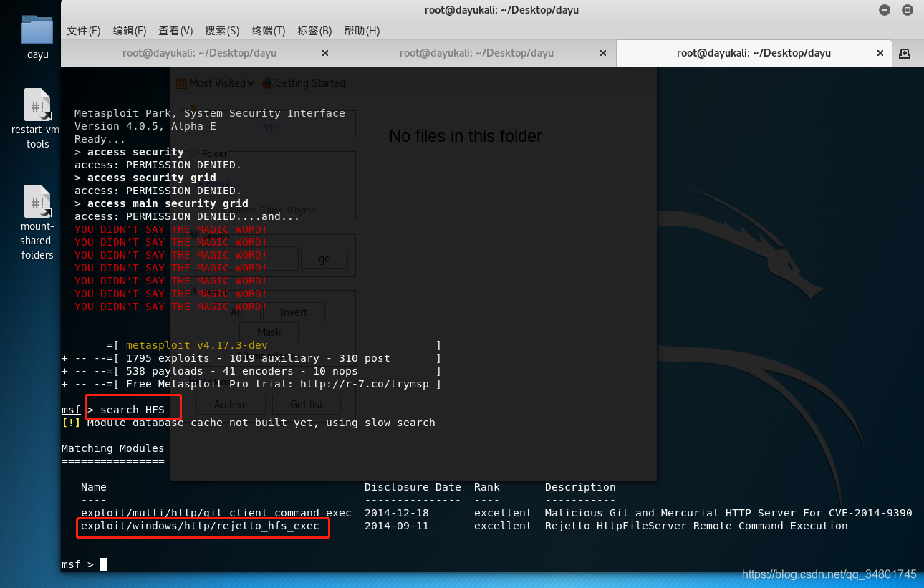
Task: Click the 'Ready...' line in terminal
Action: [100, 139]
